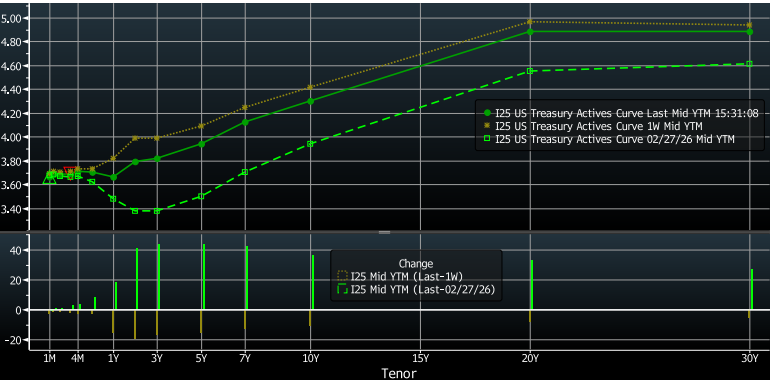Click the '30Y' tenor axis label
The height and width of the screenshot is (380, 770).
pyautogui.click(x=749, y=358)
